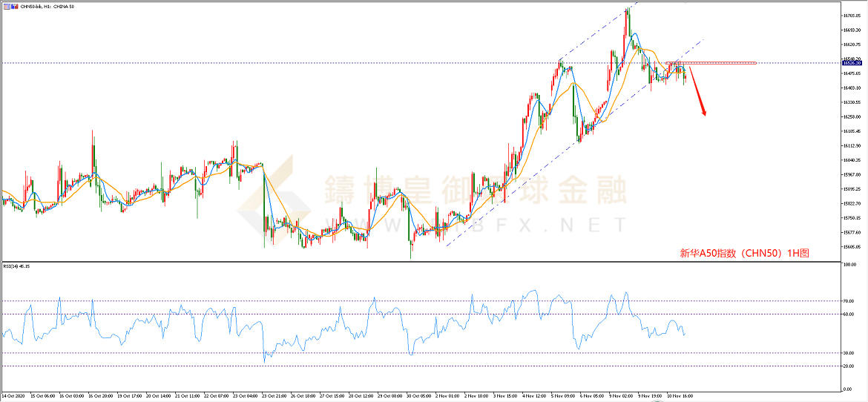Click 5 Nov 09:00 on time axis
Viewport: 868px width, 402px height.
click(558, 396)
